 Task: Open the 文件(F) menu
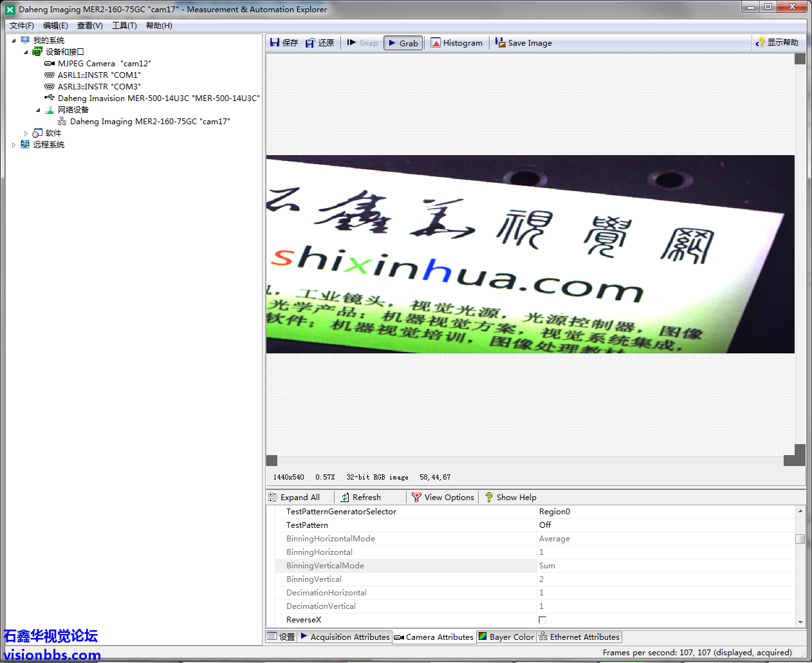(22, 26)
